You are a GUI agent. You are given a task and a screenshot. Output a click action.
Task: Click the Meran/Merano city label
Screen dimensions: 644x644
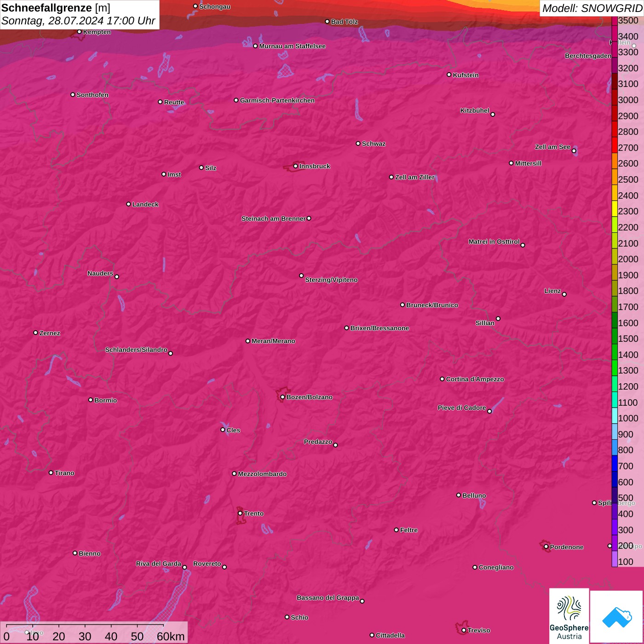(273, 341)
